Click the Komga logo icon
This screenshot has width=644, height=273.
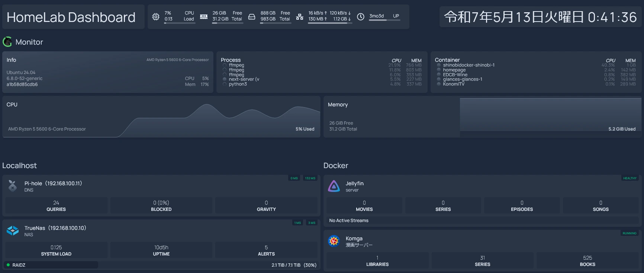334,241
